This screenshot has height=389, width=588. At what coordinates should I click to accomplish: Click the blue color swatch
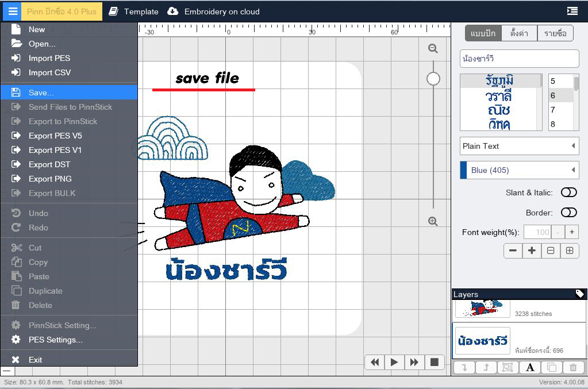pos(463,170)
